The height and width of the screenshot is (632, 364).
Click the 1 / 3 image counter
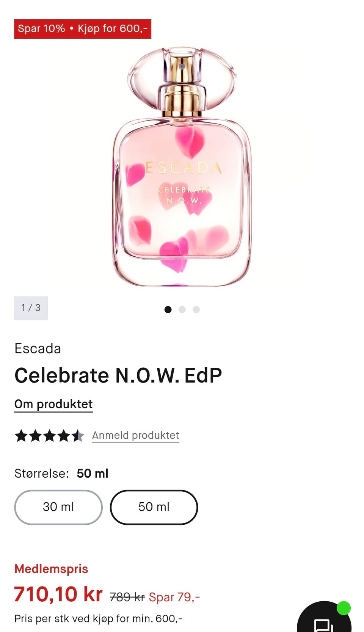click(31, 308)
